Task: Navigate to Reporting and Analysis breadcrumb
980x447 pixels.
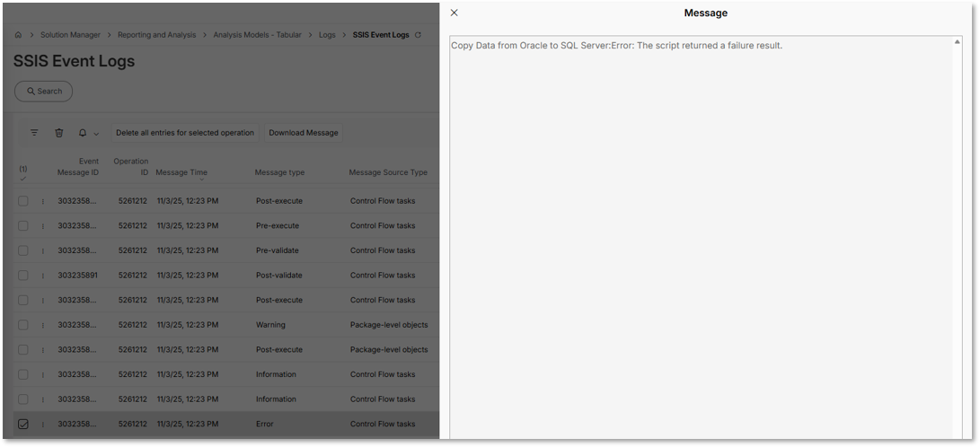Action: (157, 35)
